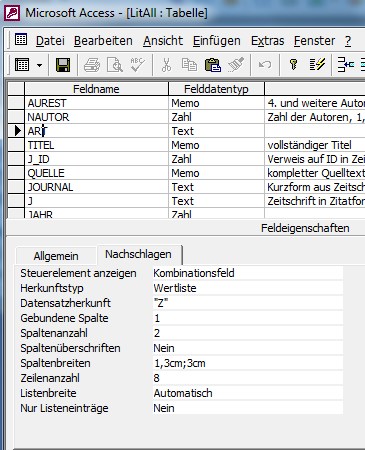This screenshot has width=365, height=450.
Task: Click the Copy icon in toolbar
Action: coord(189,65)
